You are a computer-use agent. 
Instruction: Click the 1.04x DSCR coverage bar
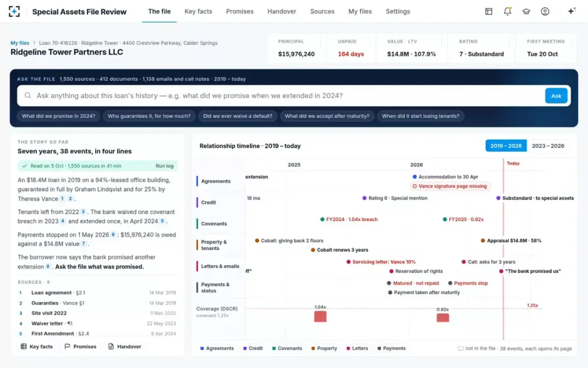[320, 316]
